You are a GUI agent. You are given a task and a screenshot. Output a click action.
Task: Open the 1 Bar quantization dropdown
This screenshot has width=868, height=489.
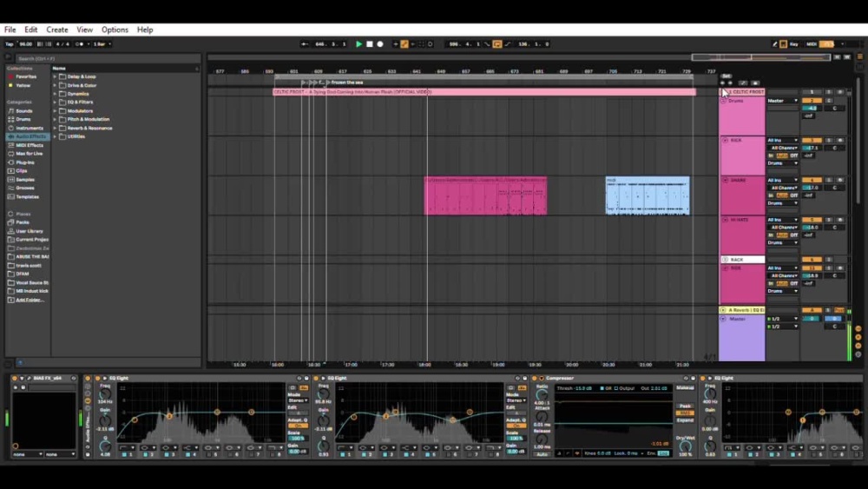[102, 44]
